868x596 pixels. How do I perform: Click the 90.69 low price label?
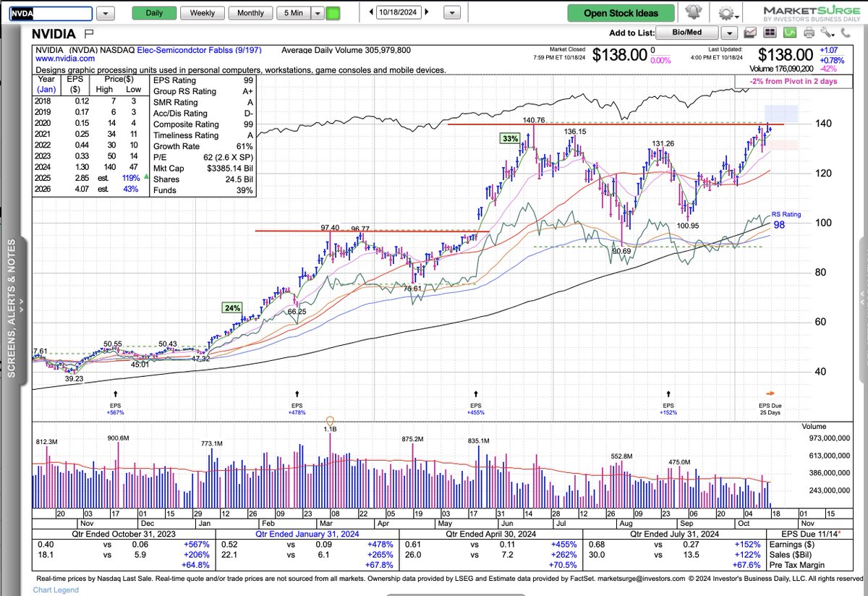point(621,250)
